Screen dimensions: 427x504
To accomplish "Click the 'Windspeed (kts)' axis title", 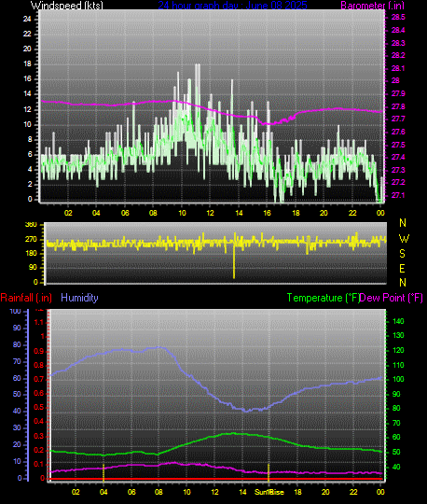I will (67, 6).
